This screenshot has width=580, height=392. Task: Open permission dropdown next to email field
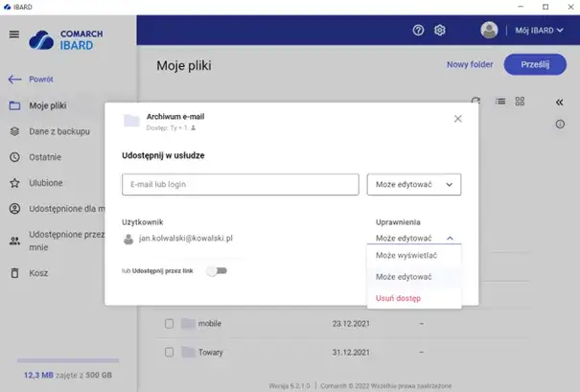point(414,184)
